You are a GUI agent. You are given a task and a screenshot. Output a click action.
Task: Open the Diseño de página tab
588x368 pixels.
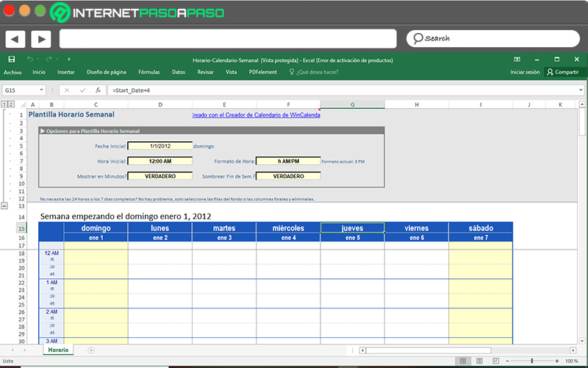coord(106,72)
